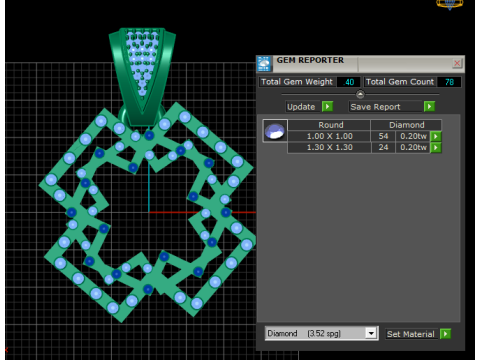Select the 1.00 X 1.00 size cell
The width and height of the screenshot is (480, 360).
(x=329, y=136)
